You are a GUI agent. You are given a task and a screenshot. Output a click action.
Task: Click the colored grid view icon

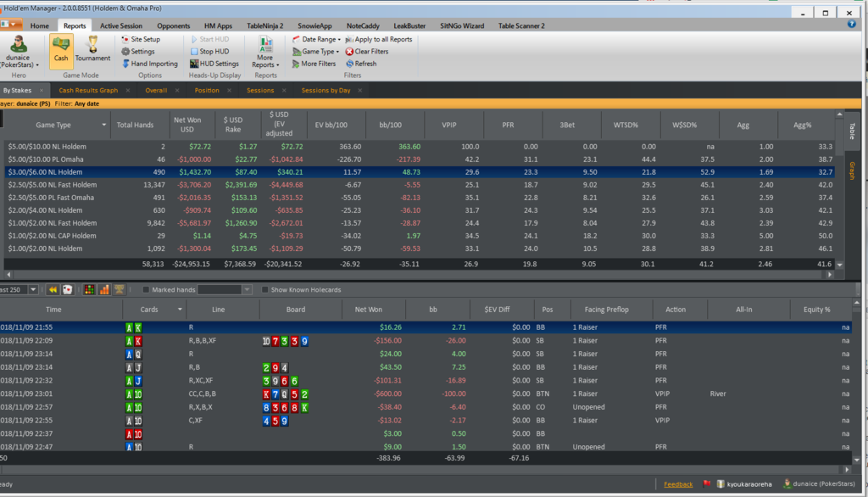pos(89,290)
